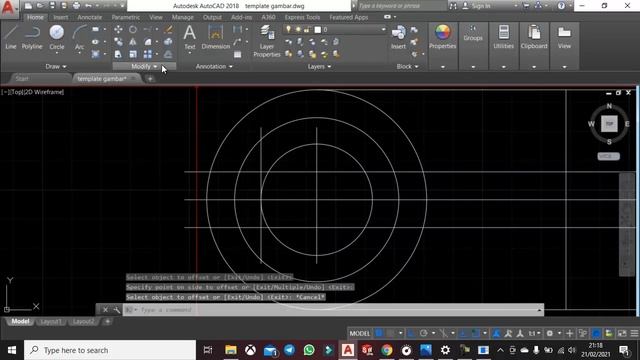
Task: Expand the Annotation panel
Action: (x=214, y=66)
